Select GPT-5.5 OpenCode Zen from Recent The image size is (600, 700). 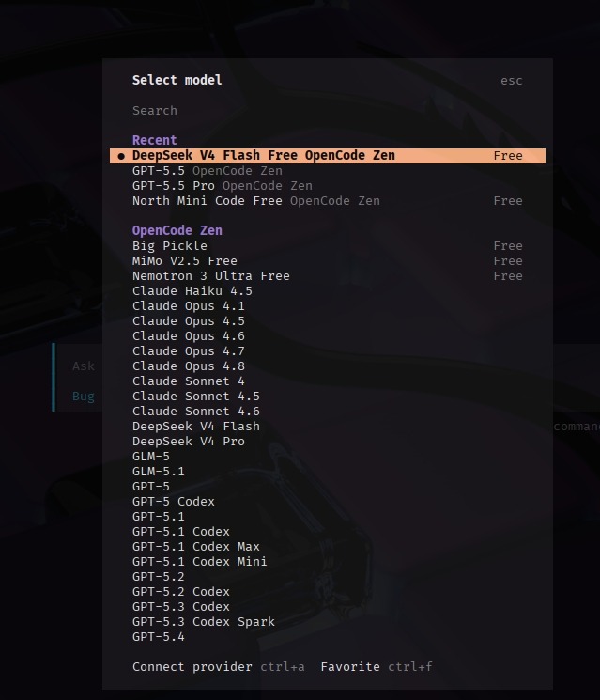328,171
